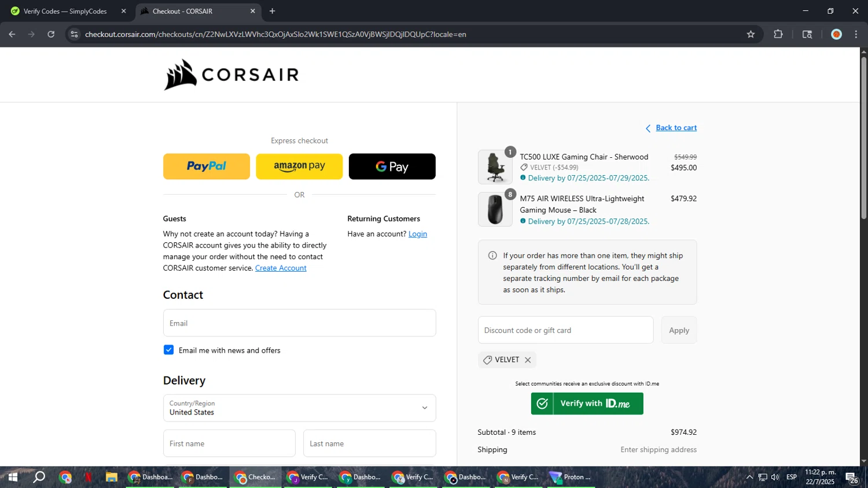The height and width of the screenshot is (488, 868).
Task: Open the Chrome three-dot menu
Action: [856, 34]
